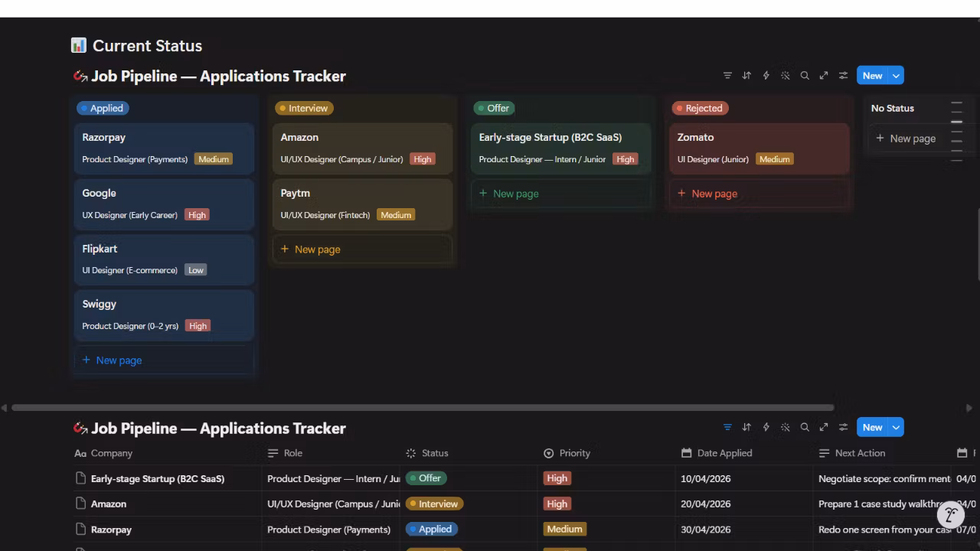The image size is (980, 551).
Task: Open the upper Job Pipeline board title link
Action: [218, 76]
